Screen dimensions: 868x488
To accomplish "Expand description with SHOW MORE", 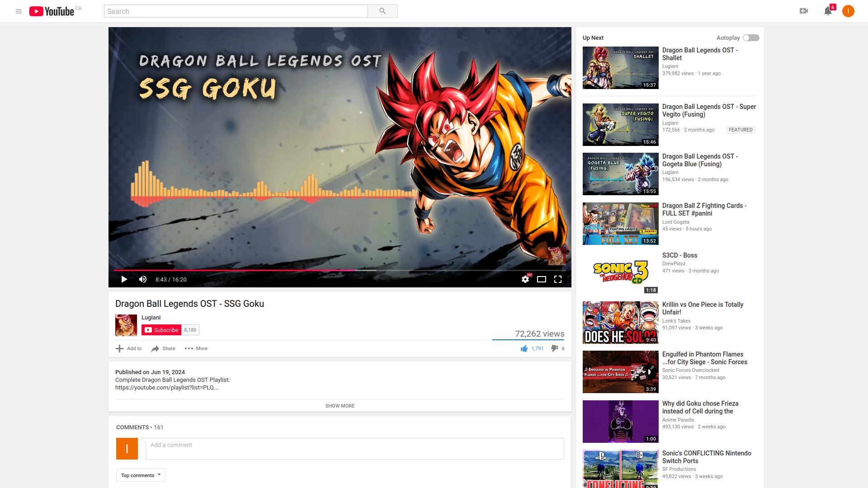I will pos(340,406).
